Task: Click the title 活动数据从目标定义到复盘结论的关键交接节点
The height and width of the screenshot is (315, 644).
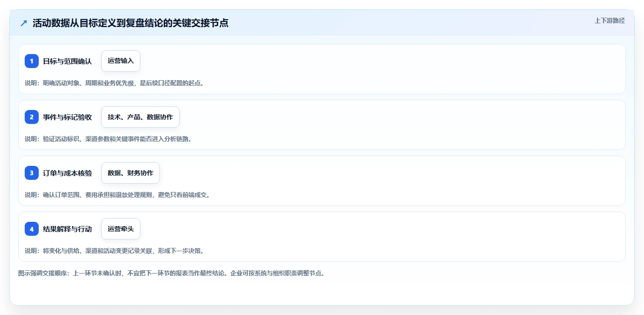Action: tap(131, 23)
